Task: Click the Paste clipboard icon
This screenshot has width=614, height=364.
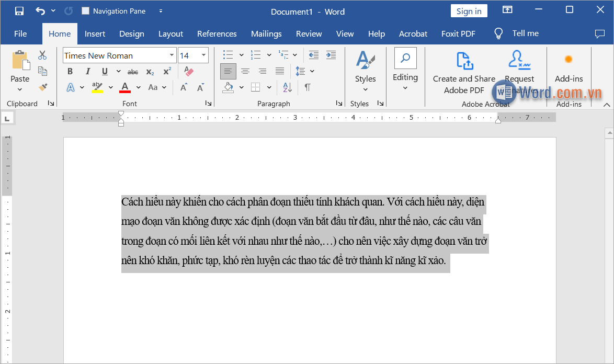Action: coord(20,61)
